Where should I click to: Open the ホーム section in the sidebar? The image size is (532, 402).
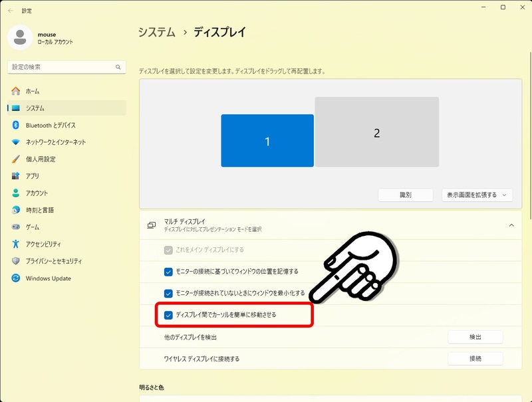click(40, 90)
